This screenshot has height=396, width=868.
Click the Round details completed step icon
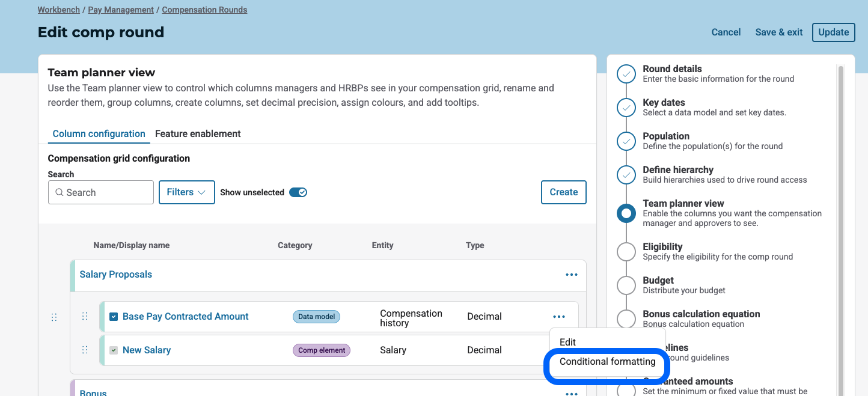(626, 74)
